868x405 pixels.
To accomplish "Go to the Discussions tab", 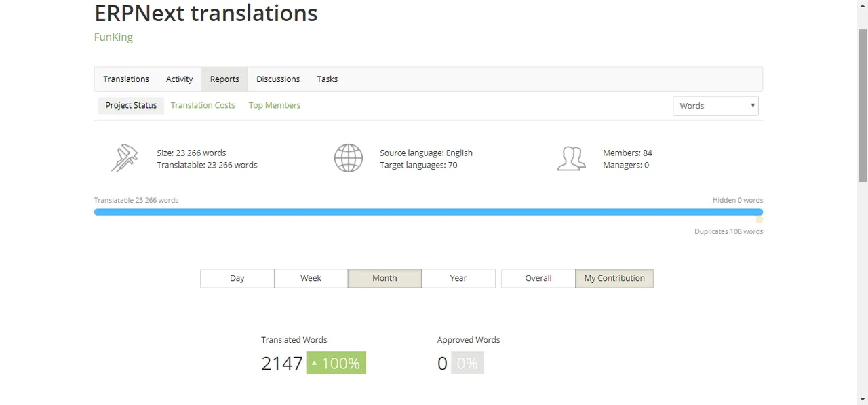I will (278, 79).
